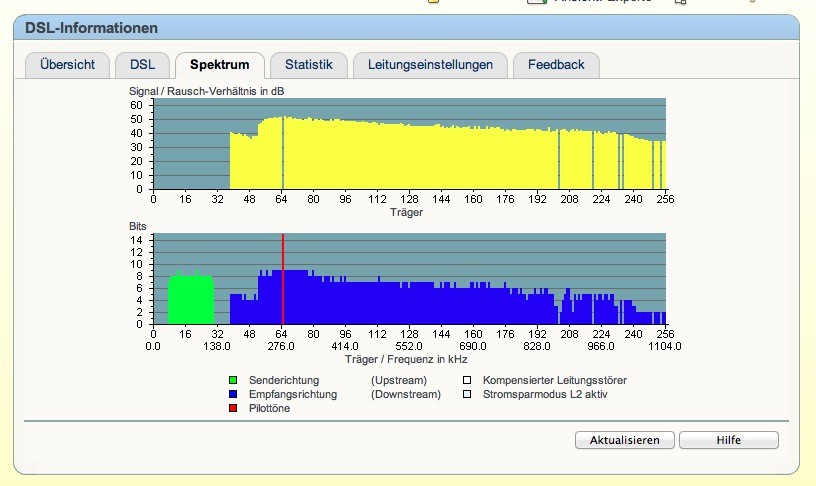Click the red Pilottöne legend square
The width and height of the screenshot is (816, 486).
coord(234,409)
